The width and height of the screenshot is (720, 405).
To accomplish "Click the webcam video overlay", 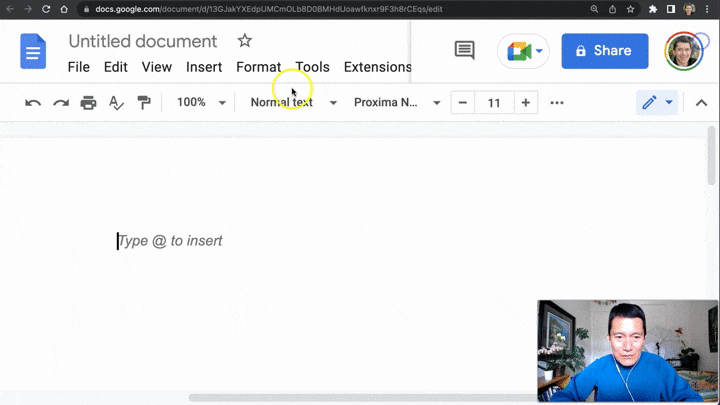I will 628,351.
